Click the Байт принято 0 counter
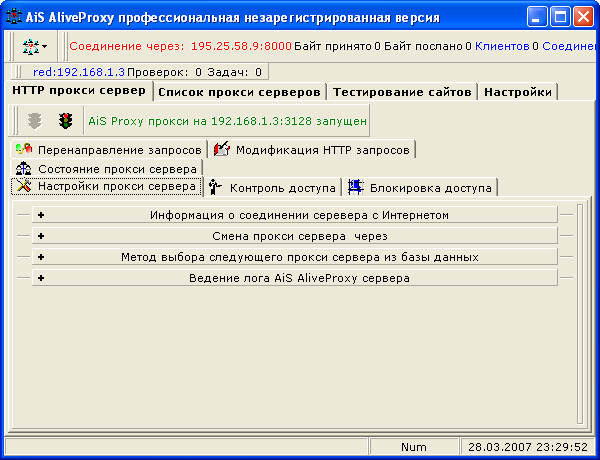The width and height of the screenshot is (600, 460). [x=338, y=46]
